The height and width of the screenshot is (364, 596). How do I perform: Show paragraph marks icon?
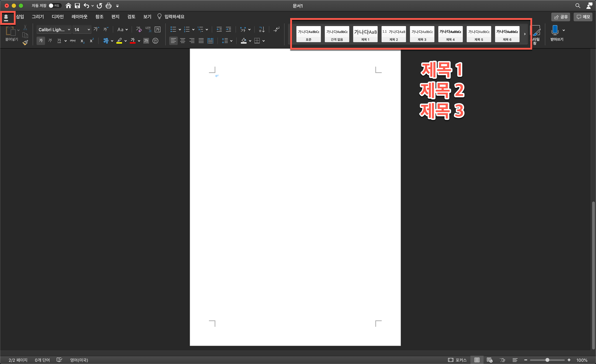[x=276, y=29]
